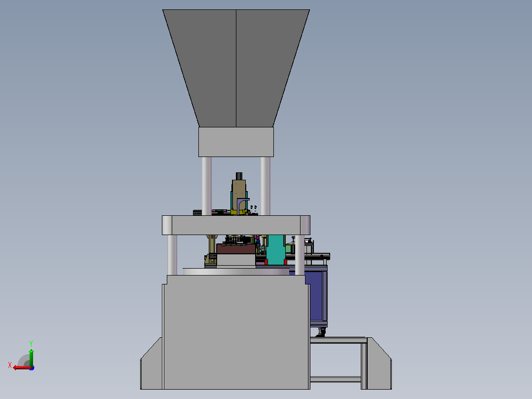This screenshot has width=532, height=399.
Task: Select the large gray base cabinet
Action: click(236, 332)
